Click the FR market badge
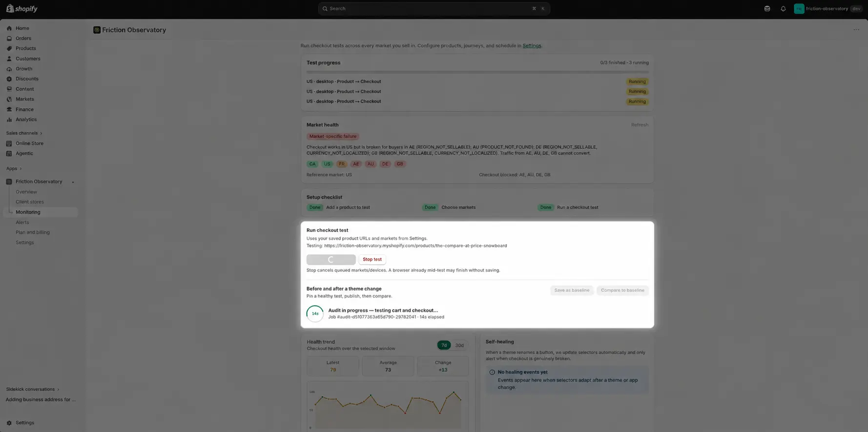 [342, 164]
